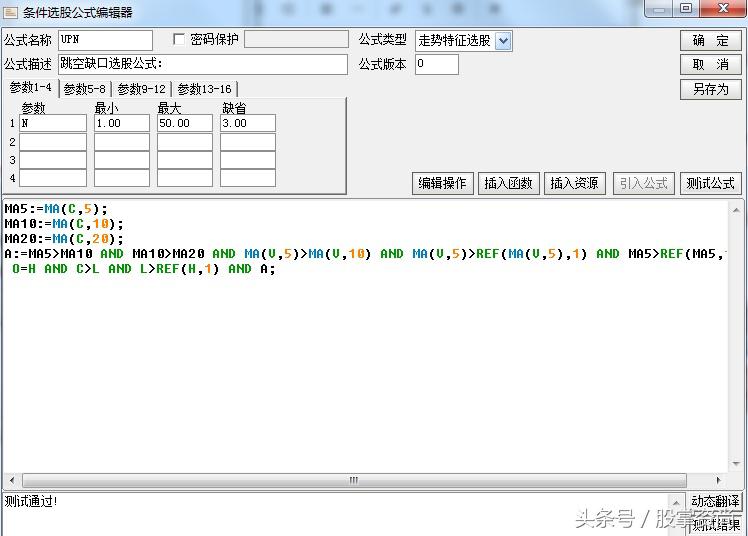Screen dimensions: 748x536
Task: Click right arrow of horizontal scrollbar
Action: pyautogui.click(x=719, y=480)
